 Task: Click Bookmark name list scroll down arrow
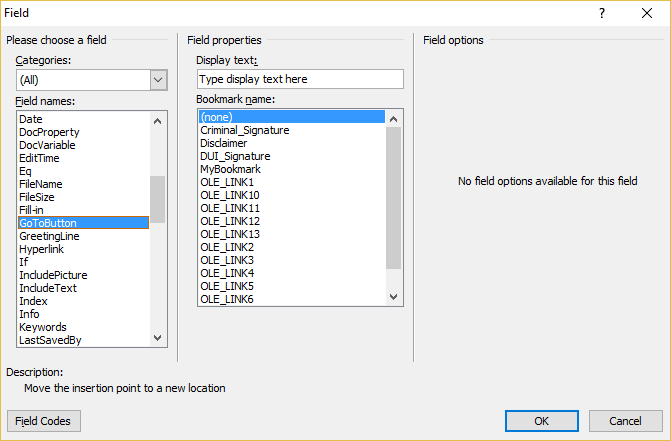pos(394,296)
